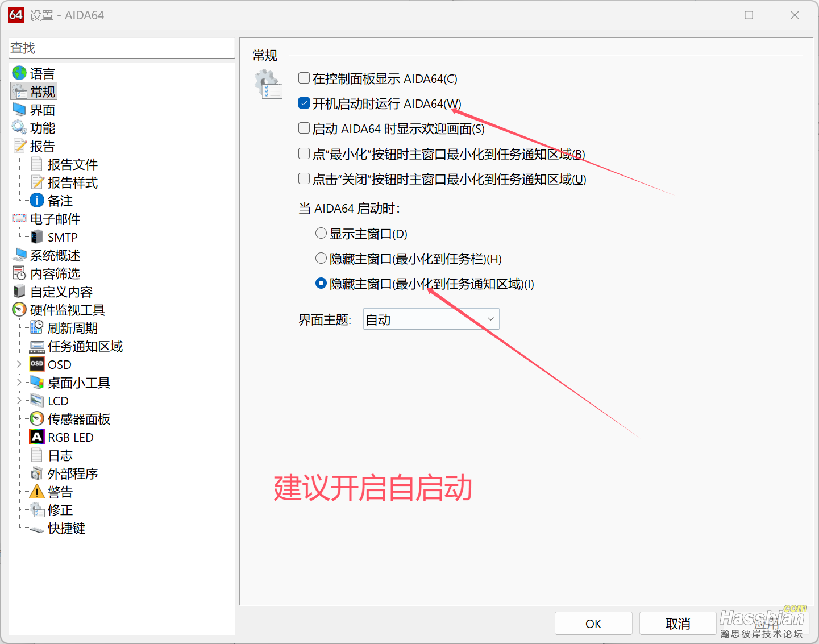The image size is (819, 644).
Task: Open the 界面 settings page
Action: (x=43, y=110)
